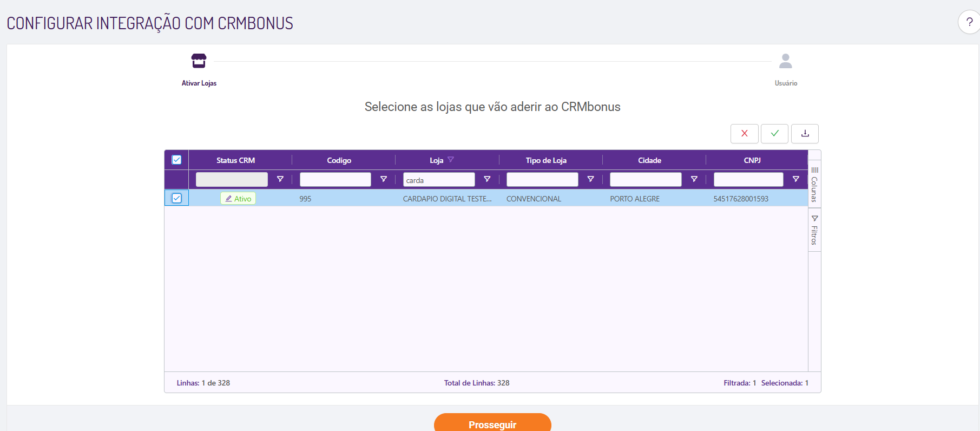The width and height of the screenshot is (980, 431).
Task: Sort by CNPJ column header
Action: 752,160
